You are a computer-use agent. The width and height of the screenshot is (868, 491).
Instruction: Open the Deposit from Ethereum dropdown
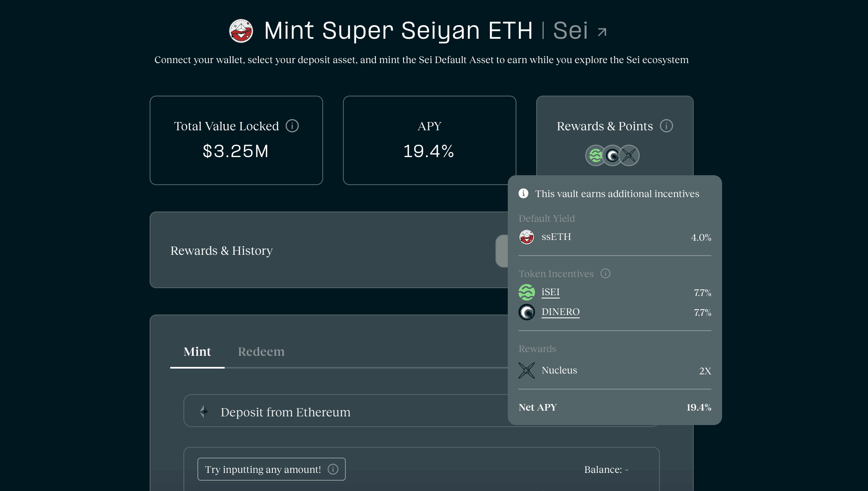421,411
